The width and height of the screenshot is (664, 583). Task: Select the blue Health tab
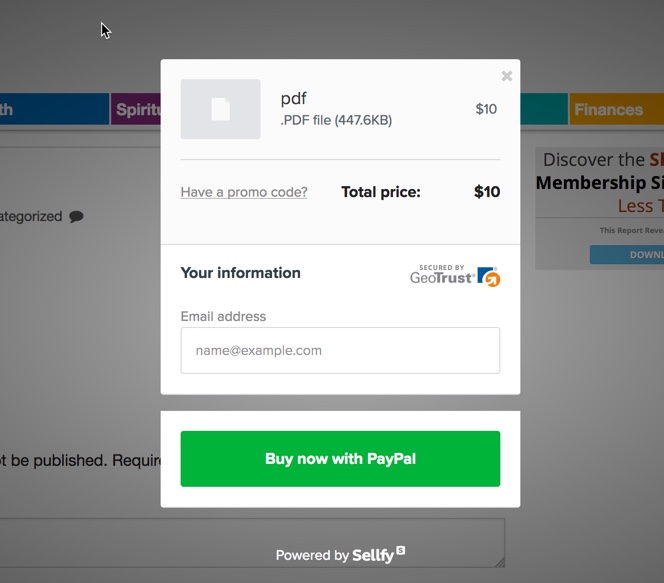click(54, 109)
